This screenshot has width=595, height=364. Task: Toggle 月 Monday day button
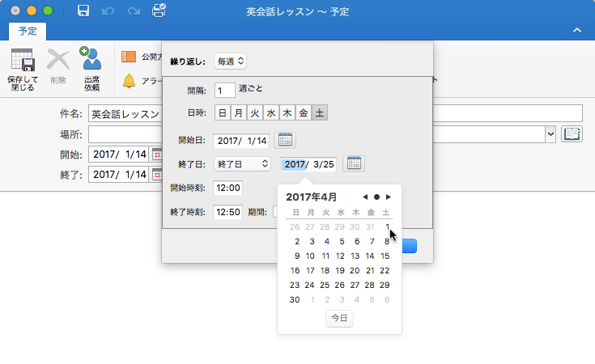click(x=238, y=112)
